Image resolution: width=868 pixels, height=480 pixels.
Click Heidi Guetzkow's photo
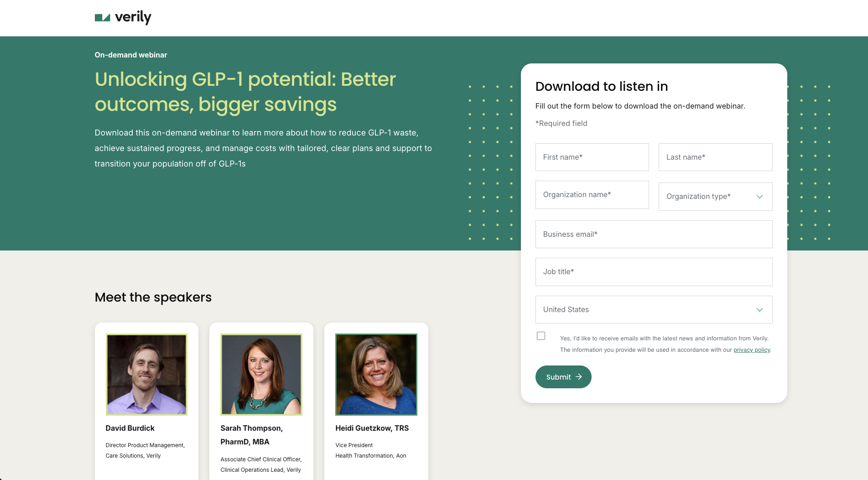pyautogui.click(x=376, y=375)
